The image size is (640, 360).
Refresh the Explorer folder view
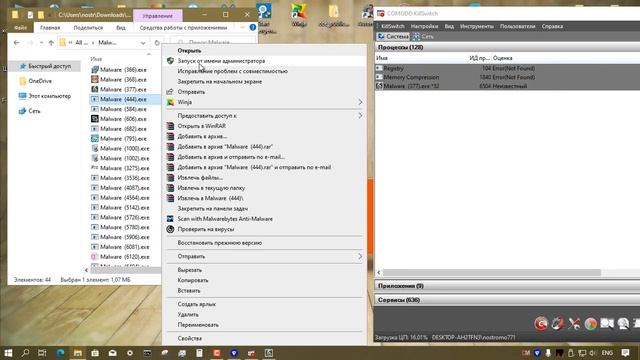157,42
